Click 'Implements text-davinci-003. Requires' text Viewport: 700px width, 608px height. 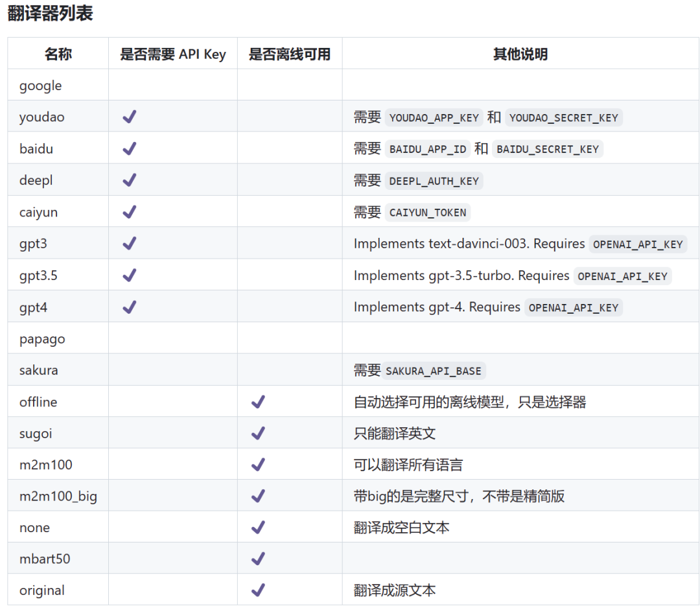(469, 244)
